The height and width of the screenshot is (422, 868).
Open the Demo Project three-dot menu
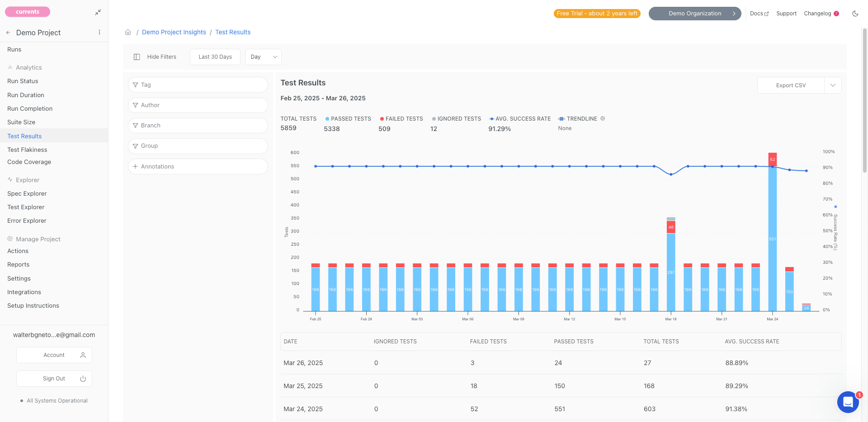(x=99, y=33)
